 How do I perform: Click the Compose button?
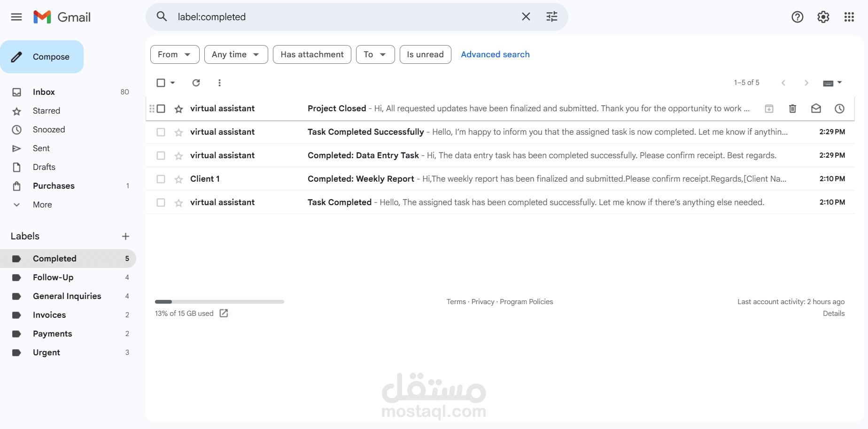[42, 57]
